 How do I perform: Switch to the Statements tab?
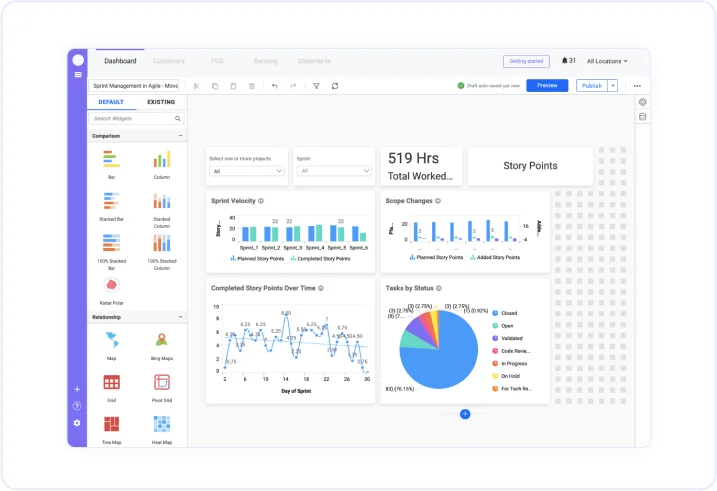[314, 61]
